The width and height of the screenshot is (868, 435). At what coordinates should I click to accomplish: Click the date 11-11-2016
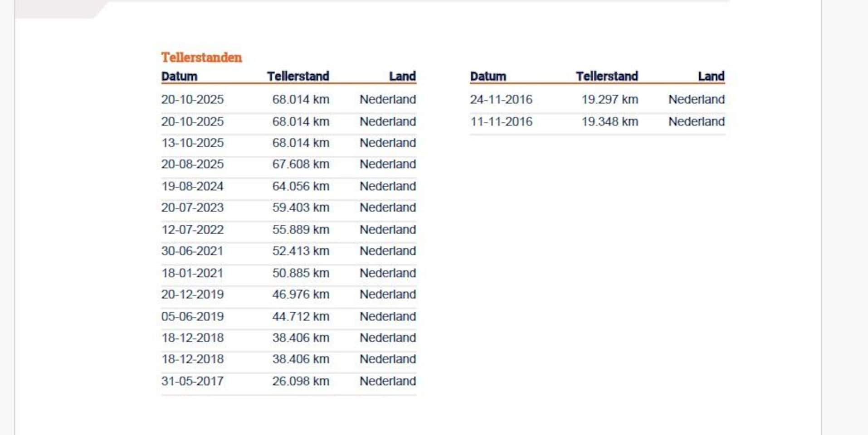tap(501, 121)
